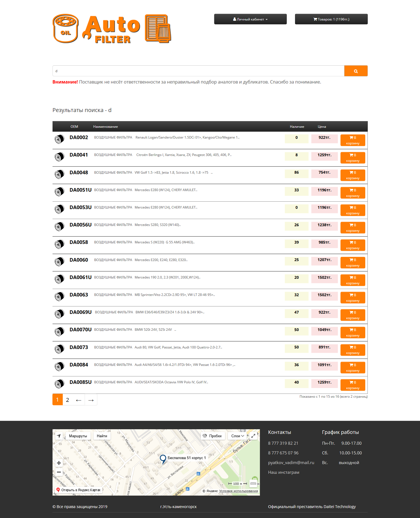Viewport: 420px width, 518px height.
Task: Add DA0041 to cart
Action: (x=353, y=158)
